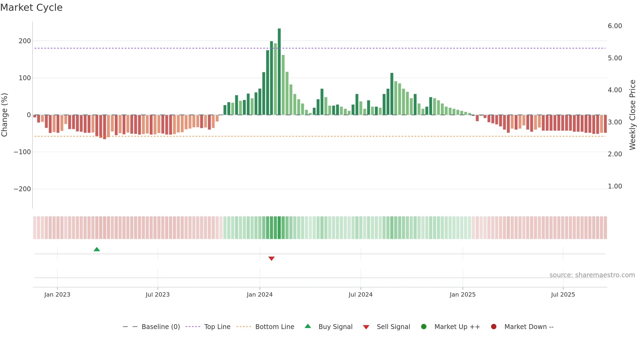Screen dimensions: 644x362
Task: Click the 3.00 price tick label
Action: 615,122
